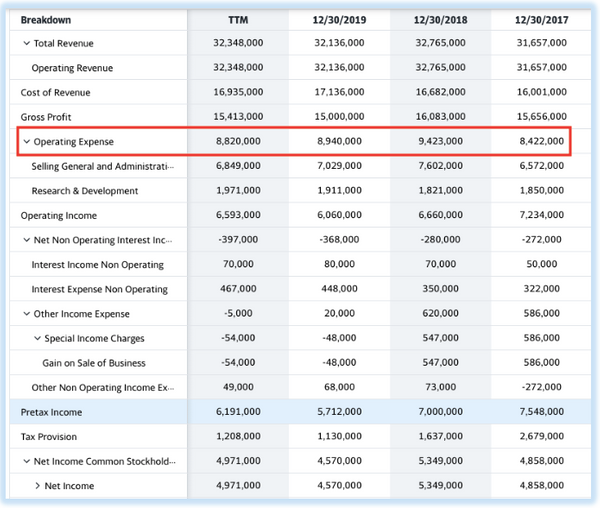Collapse the Operating Expense chevron
This screenshot has width=600, height=508.
tap(26, 142)
